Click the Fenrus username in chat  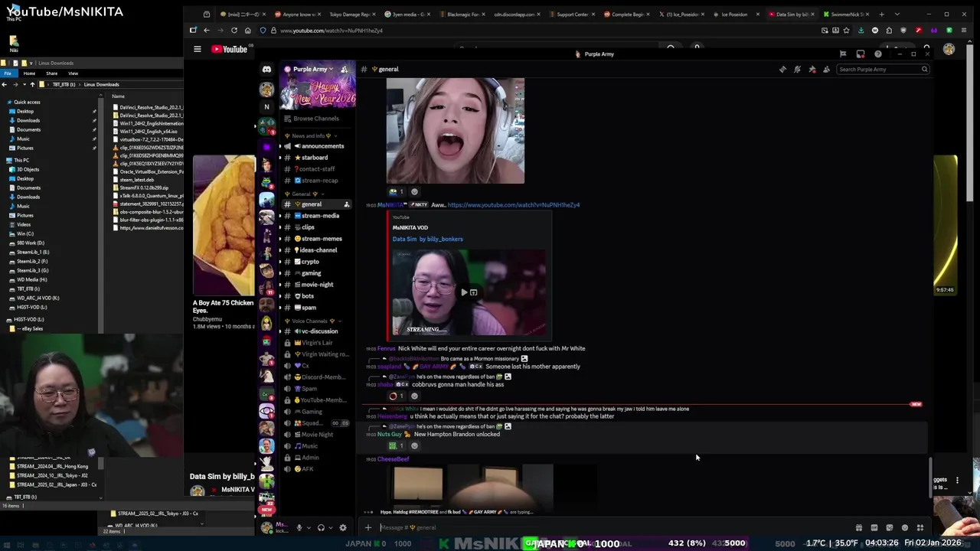[386, 348]
